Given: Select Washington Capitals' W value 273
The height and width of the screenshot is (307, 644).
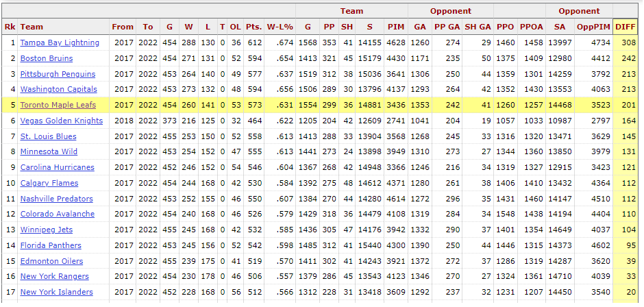Looking at the screenshot, I should pyautogui.click(x=188, y=89).
